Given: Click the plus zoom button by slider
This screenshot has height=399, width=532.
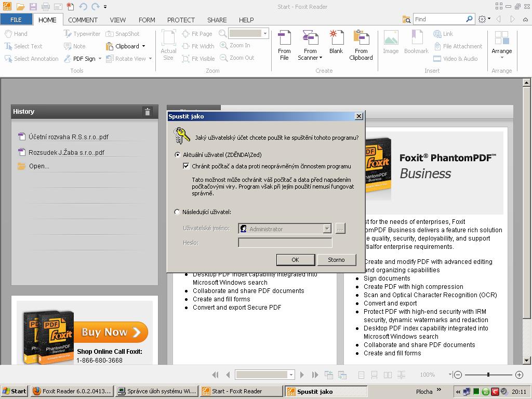Looking at the screenshot, I should 519,375.
